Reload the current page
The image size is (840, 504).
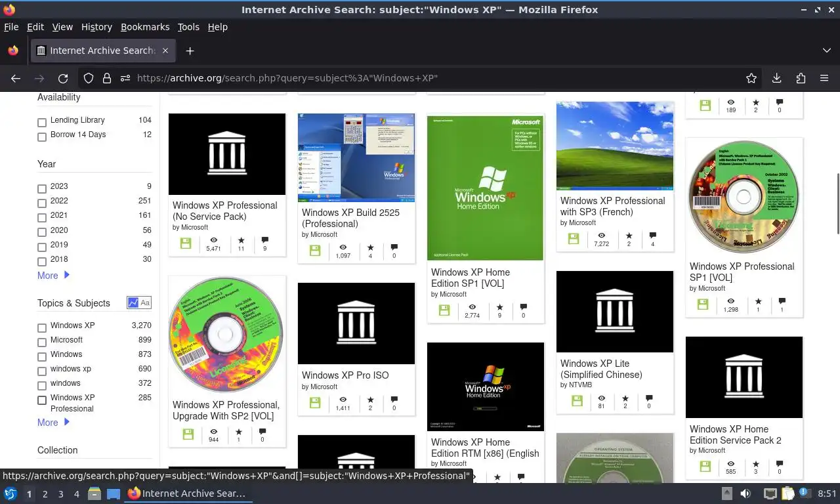pyautogui.click(x=63, y=78)
